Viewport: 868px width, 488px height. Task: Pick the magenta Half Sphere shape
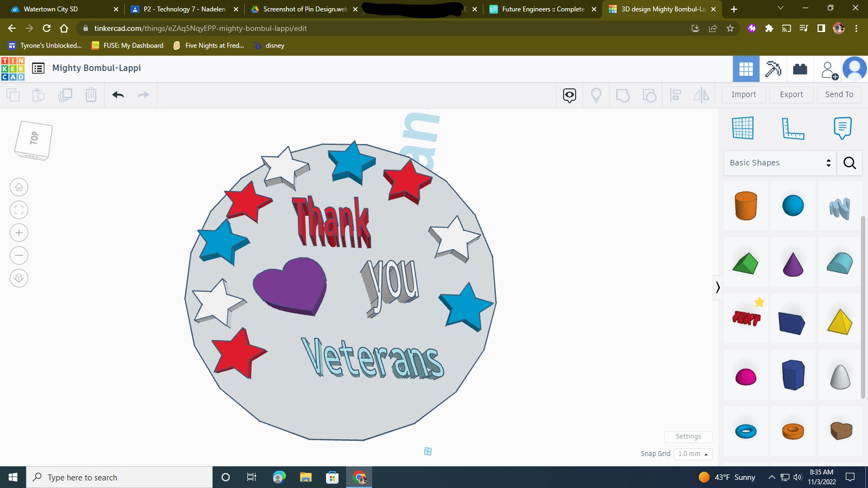coord(746,376)
